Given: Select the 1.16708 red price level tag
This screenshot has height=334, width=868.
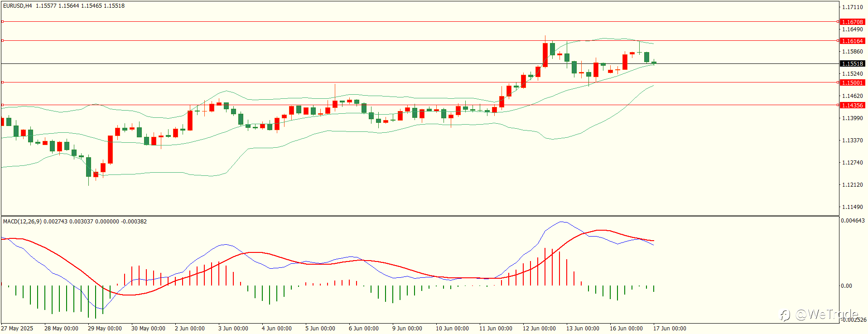Looking at the screenshot, I should [852, 22].
